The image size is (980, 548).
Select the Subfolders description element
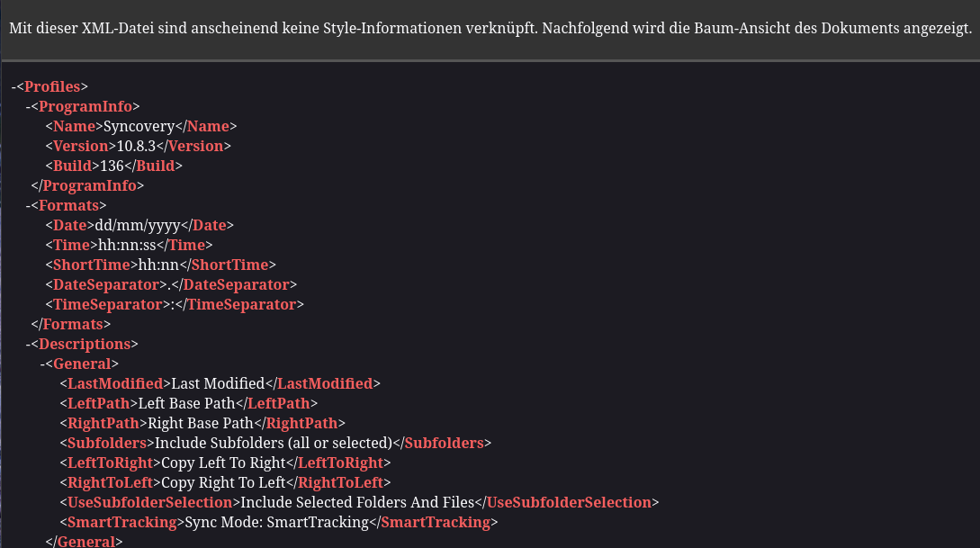pos(106,443)
